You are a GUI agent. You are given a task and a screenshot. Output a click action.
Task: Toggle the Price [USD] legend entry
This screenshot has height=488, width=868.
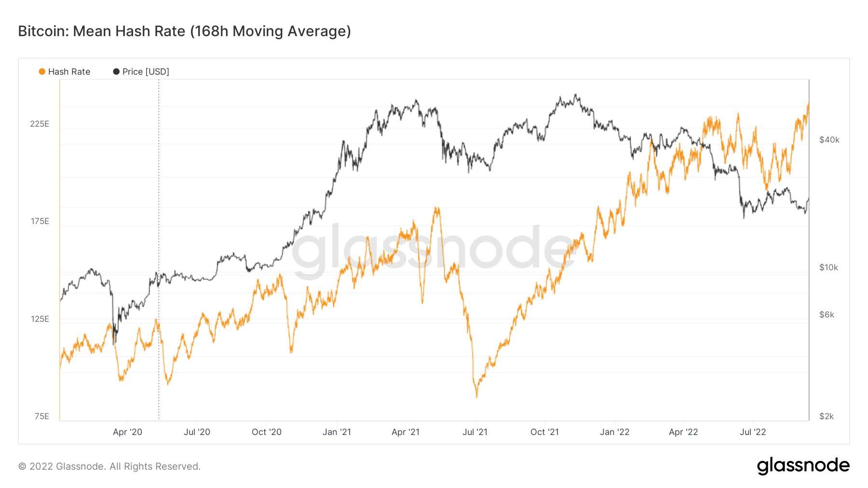tap(141, 72)
